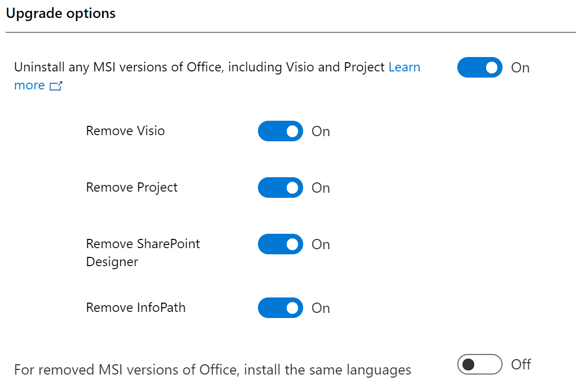Click the On text beside Remove InfoPath
This screenshot has width=576, height=392.
click(x=321, y=308)
